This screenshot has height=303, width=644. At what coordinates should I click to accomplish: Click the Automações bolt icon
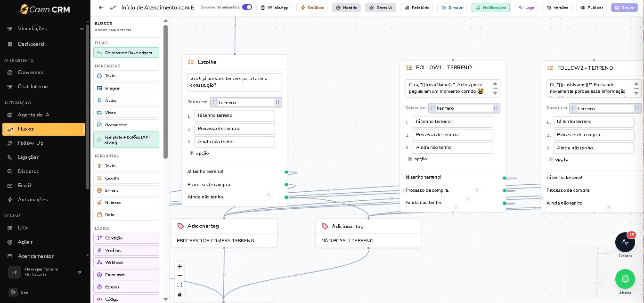(x=10, y=200)
